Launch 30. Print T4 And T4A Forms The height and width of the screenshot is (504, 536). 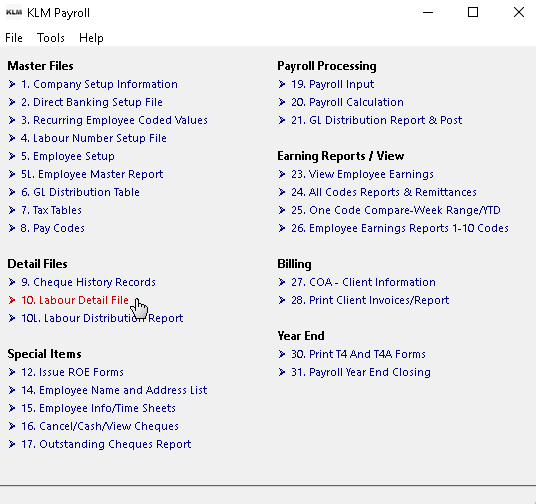pyautogui.click(x=358, y=354)
